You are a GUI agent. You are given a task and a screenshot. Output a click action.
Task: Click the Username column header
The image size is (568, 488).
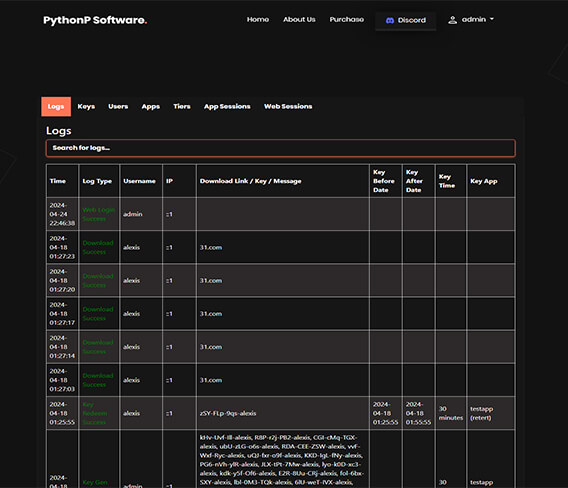pyautogui.click(x=139, y=181)
